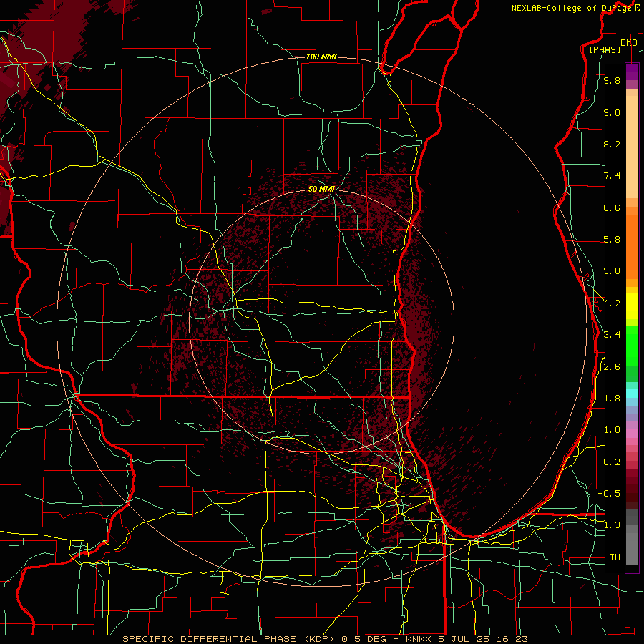This screenshot has height=644, width=644.
Task: Pick the cyan color bar segment
Action: tap(632, 394)
